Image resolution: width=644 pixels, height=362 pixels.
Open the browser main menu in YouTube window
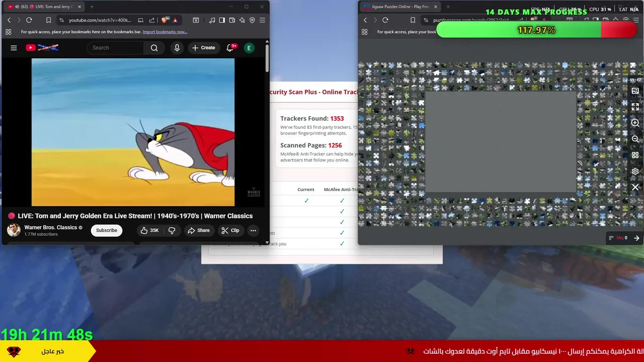coord(262,20)
